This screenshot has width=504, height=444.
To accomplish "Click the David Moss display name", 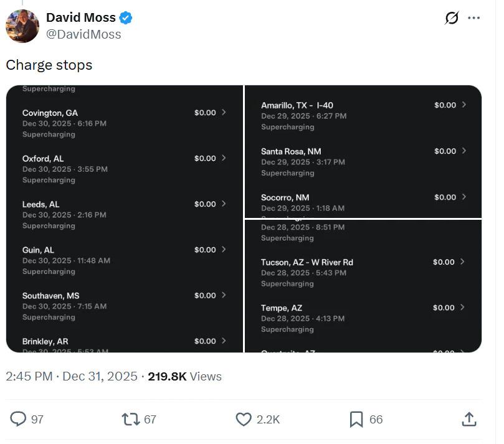I will 80,17.
